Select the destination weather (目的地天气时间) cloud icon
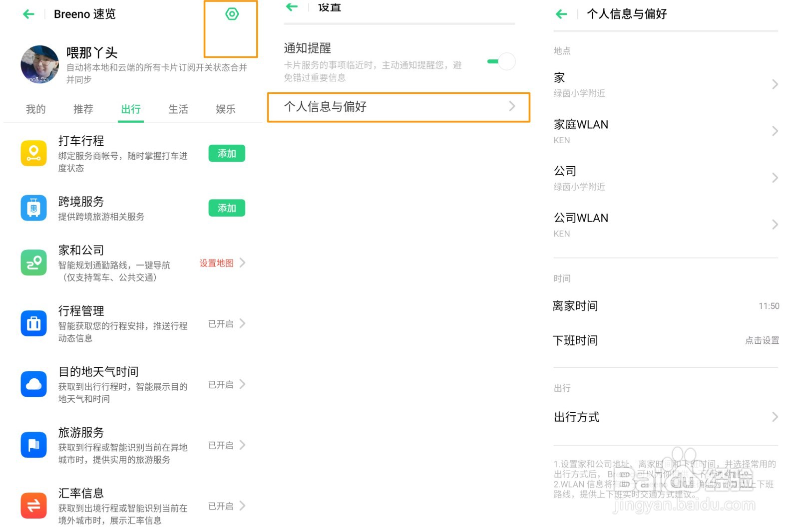The image size is (799, 532). [x=33, y=384]
